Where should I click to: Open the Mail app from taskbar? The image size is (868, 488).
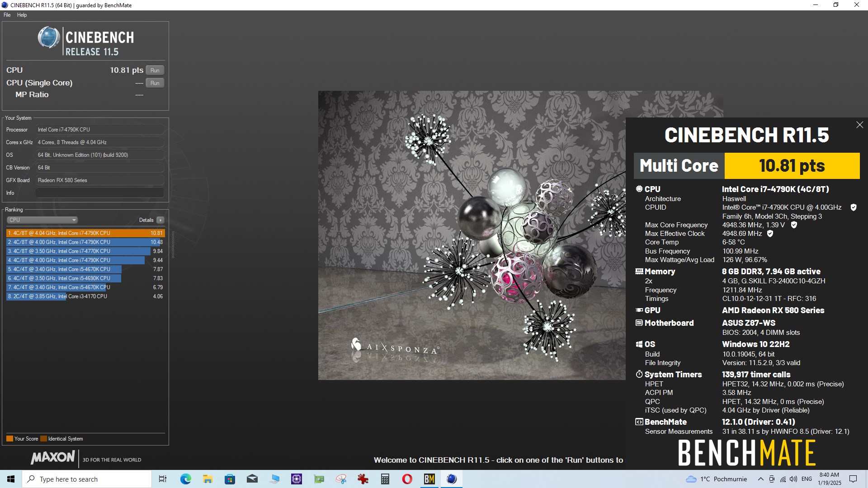[252, 479]
